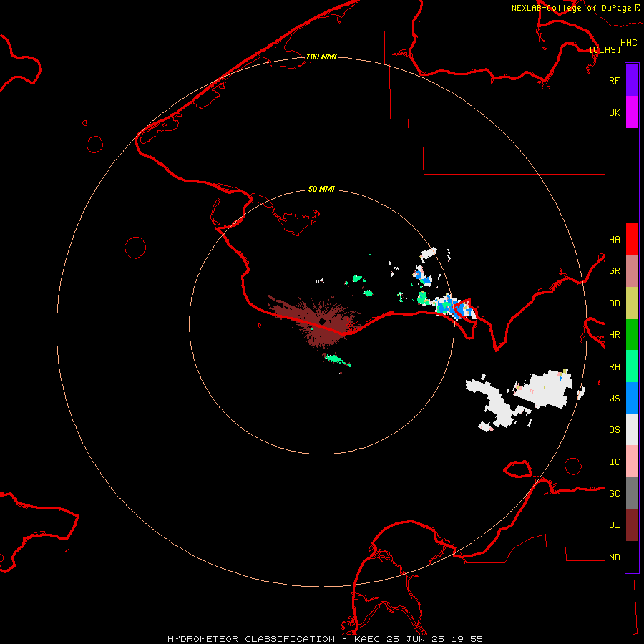Image resolution: width=644 pixels, height=644 pixels.
Task: Select the yellow BD legend swatch
Action: point(632,303)
